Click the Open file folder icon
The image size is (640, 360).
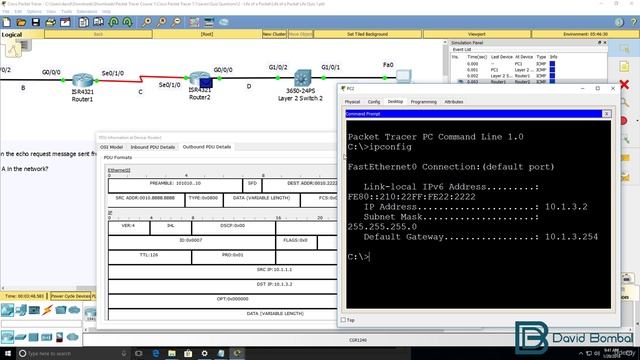pos(21,22)
